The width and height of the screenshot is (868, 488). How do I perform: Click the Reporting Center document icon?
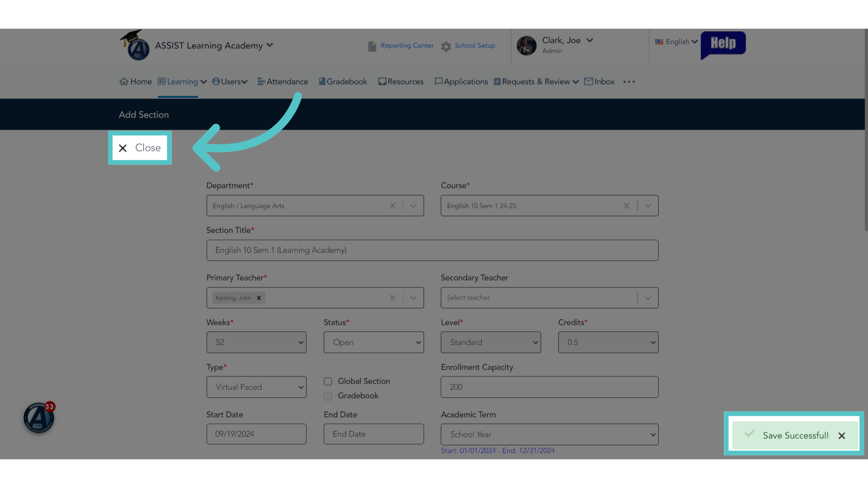[372, 46]
